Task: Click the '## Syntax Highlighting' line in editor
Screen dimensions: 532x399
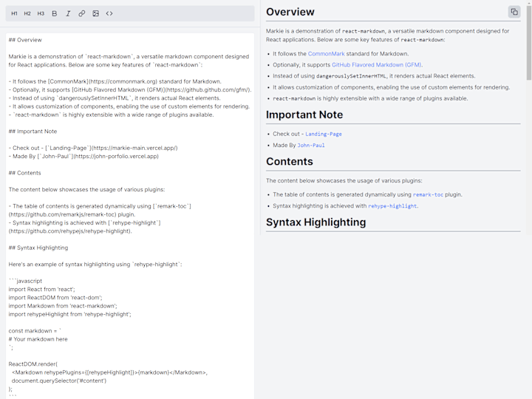Action: [38, 248]
